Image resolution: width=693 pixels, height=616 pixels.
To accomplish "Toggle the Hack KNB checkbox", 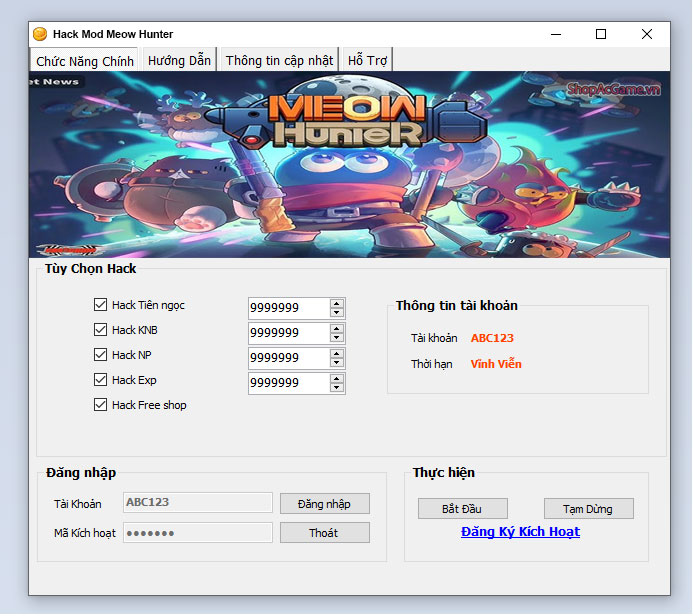I will [x=100, y=330].
